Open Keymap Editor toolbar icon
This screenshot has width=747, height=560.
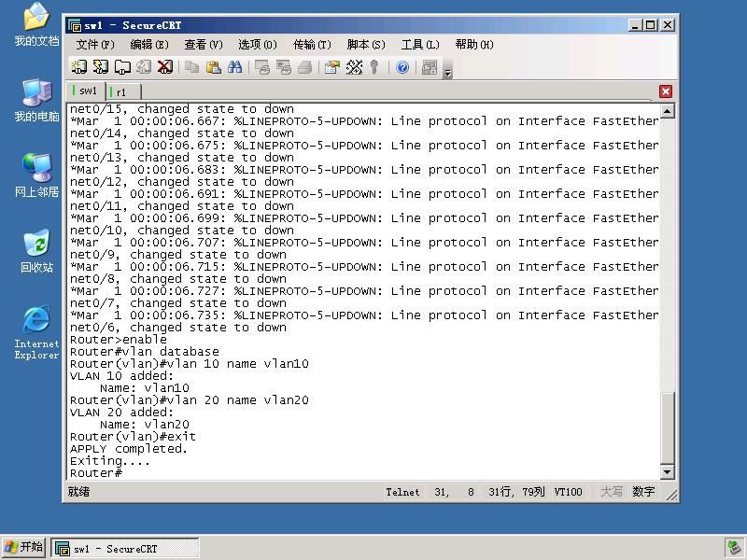[x=354, y=67]
